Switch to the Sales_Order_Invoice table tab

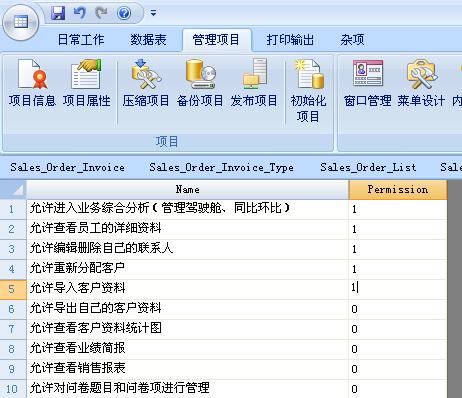67,167
